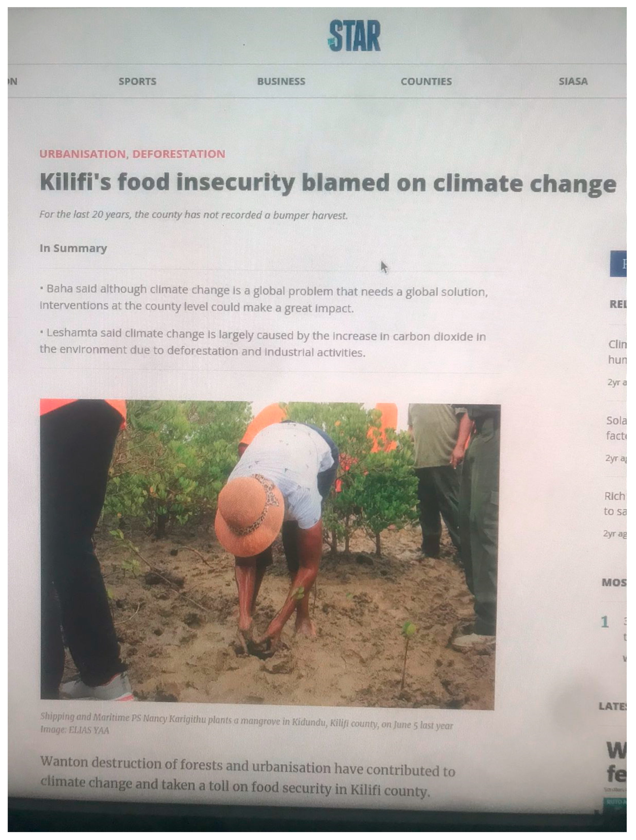Click the photo caption crediting Elias Yaa
Screen dimensions: 636x840
point(247,723)
